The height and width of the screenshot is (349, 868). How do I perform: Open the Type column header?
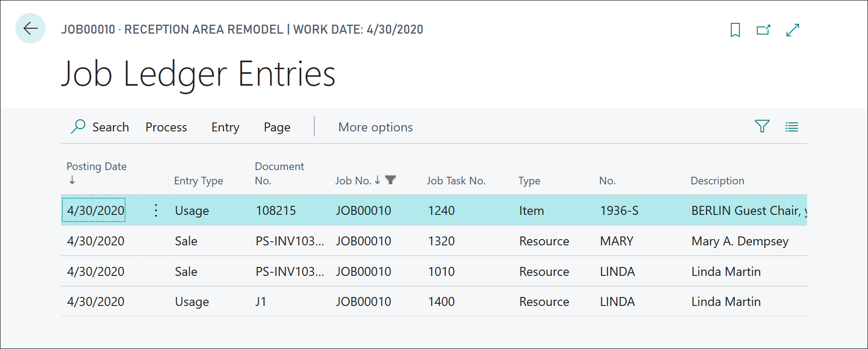click(529, 181)
